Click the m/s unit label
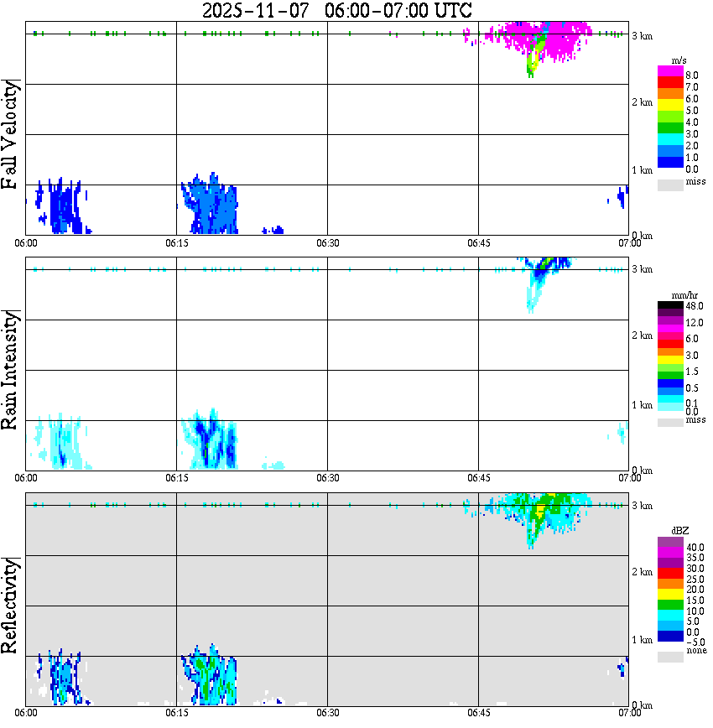The width and height of the screenshot is (713, 728). point(679,61)
